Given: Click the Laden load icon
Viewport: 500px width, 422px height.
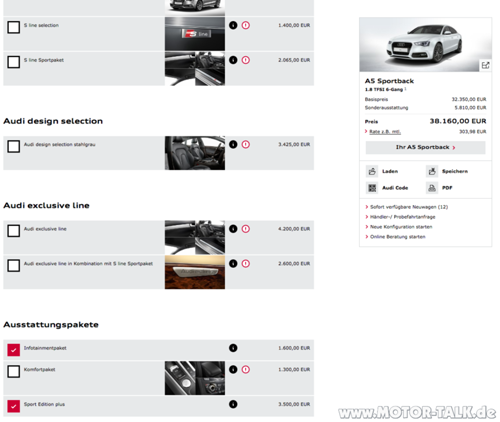Looking at the screenshot, I should coord(372,171).
